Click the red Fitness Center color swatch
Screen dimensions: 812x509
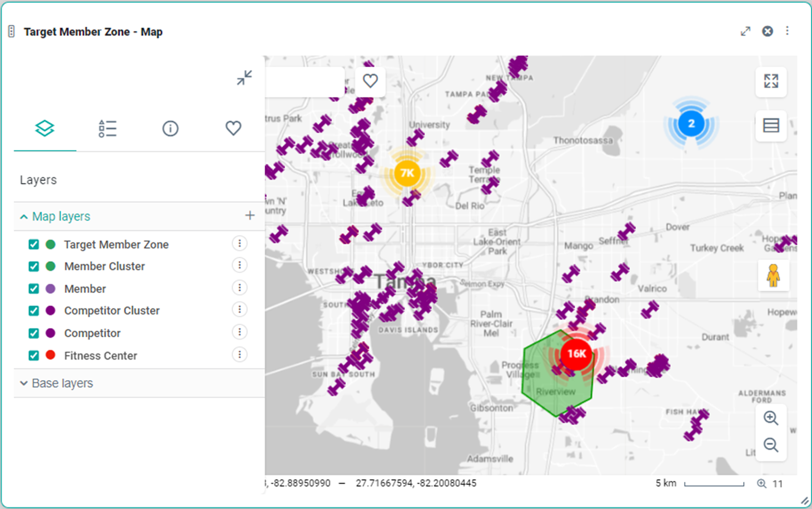tap(51, 355)
